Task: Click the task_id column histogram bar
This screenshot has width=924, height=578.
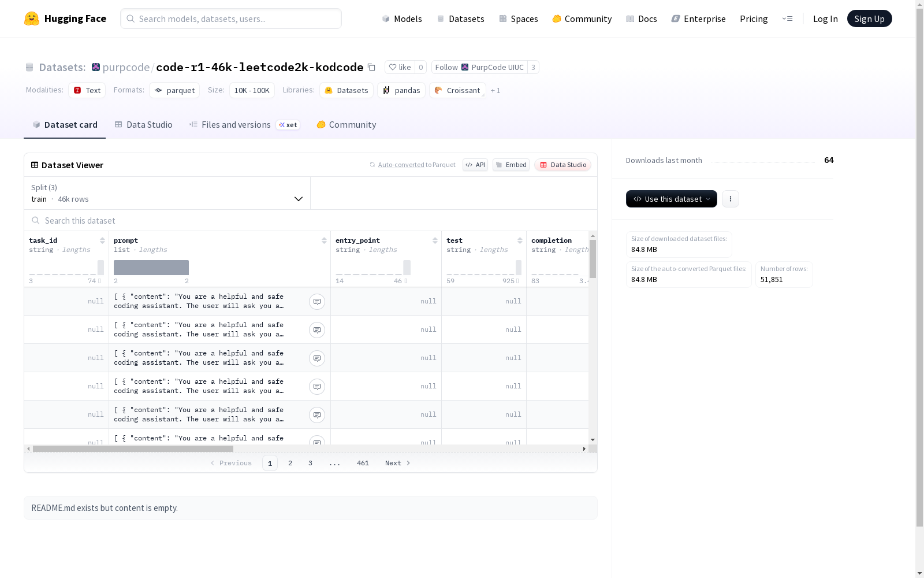Action: click(x=100, y=268)
